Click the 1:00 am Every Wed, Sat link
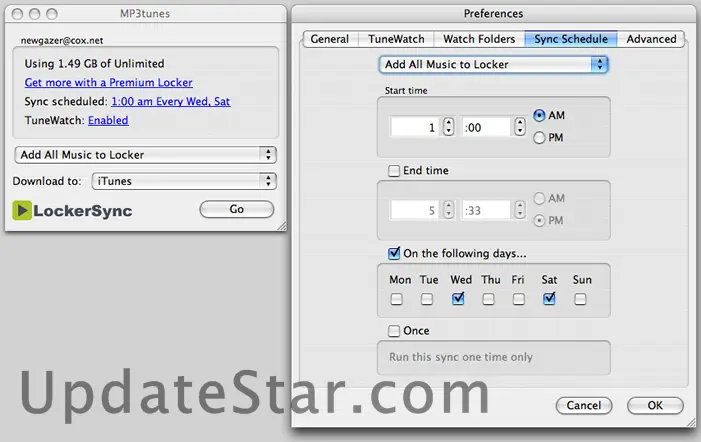701x442 pixels. (171, 101)
